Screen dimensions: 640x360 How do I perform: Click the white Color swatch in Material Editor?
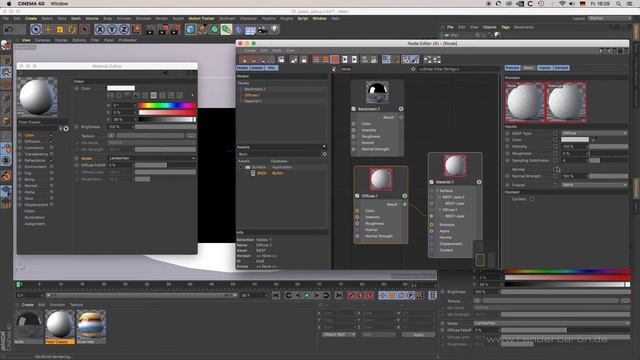point(121,88)
